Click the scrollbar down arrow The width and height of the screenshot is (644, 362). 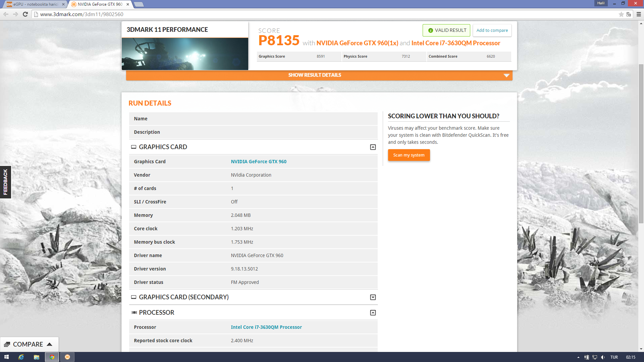(x=641, y=349)
